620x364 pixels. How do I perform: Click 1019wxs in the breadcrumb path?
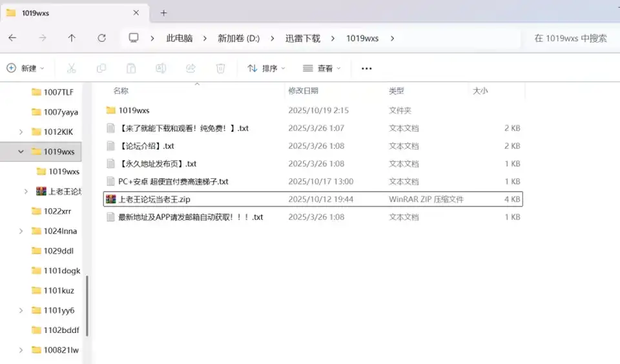click(362, 38)
